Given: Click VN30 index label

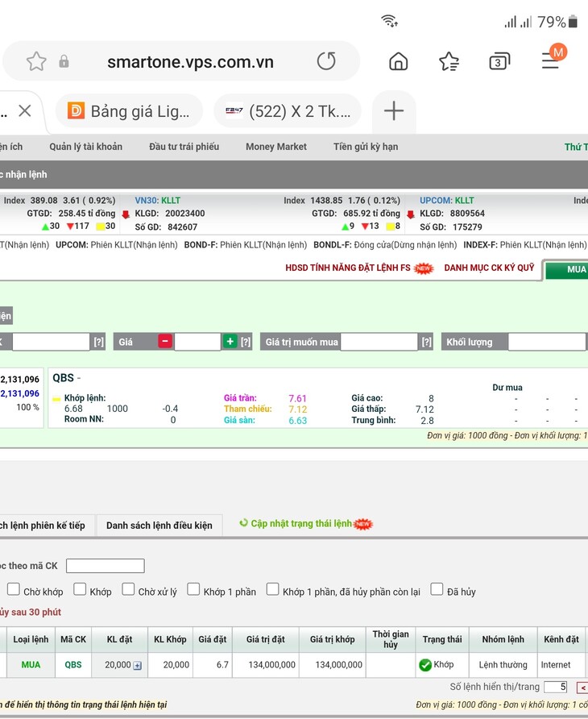Looking at the screenshot, I should point(147,201).
